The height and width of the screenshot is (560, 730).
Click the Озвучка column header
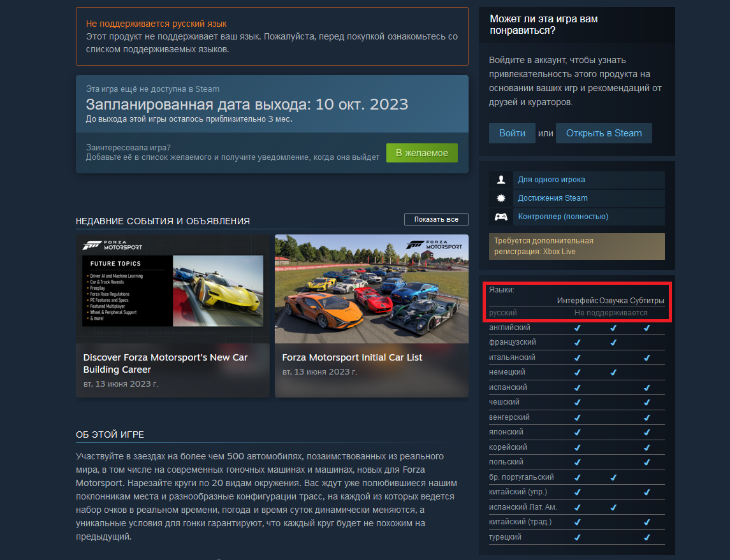(x=613, y=301)
